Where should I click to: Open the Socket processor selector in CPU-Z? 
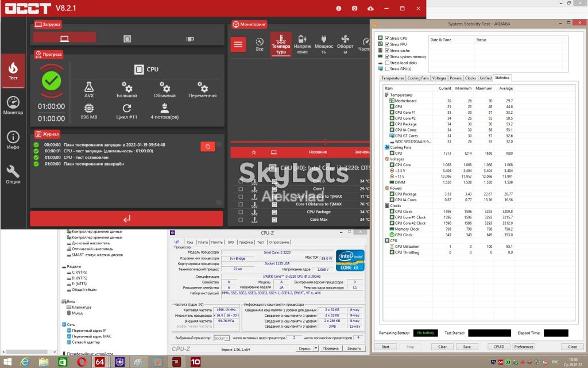[222, 338]
